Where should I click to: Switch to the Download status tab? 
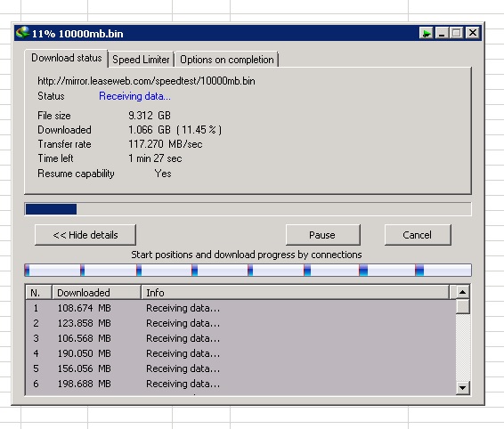coord(66,58)
